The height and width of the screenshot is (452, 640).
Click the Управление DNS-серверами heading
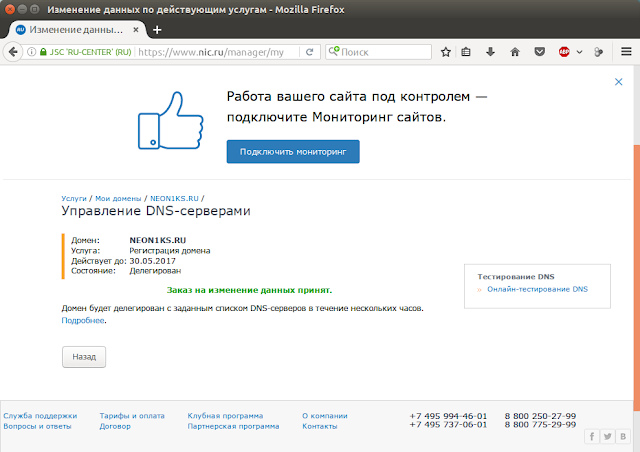tap(156, 211)
